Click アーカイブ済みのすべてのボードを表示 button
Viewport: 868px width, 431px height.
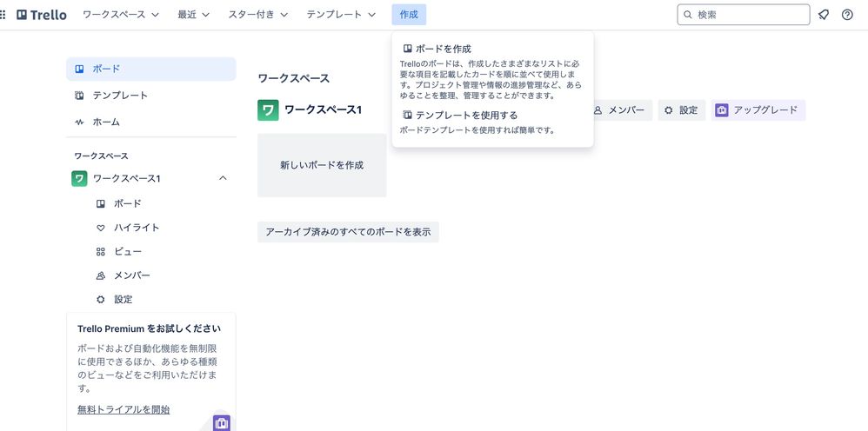348,232
